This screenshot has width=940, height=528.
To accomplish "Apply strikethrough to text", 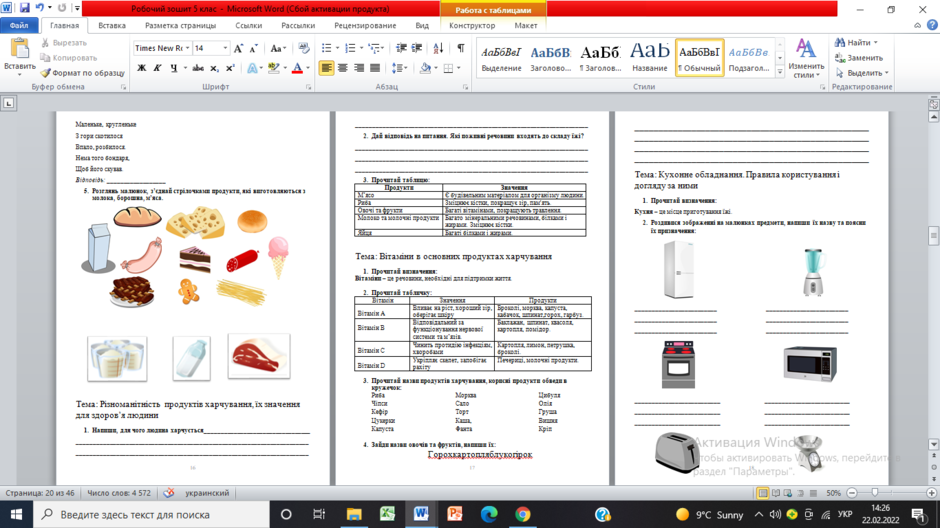I will 198,68.
